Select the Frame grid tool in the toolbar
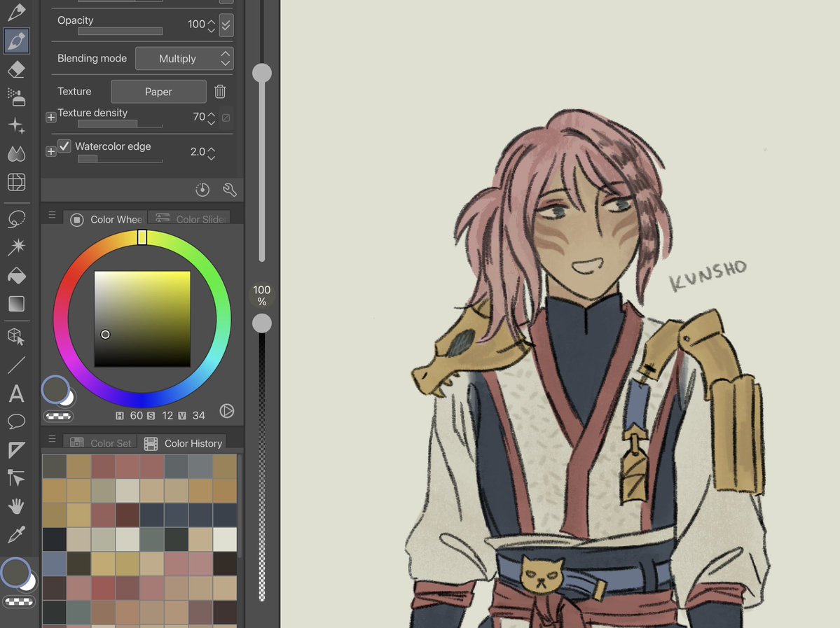This screenshot has height=628, width=840. click(17, 182)
